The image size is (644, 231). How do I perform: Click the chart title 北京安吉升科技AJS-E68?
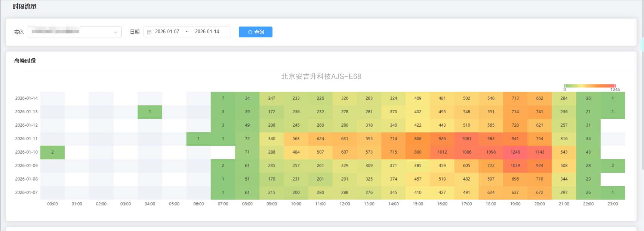[x=321, y=77]
